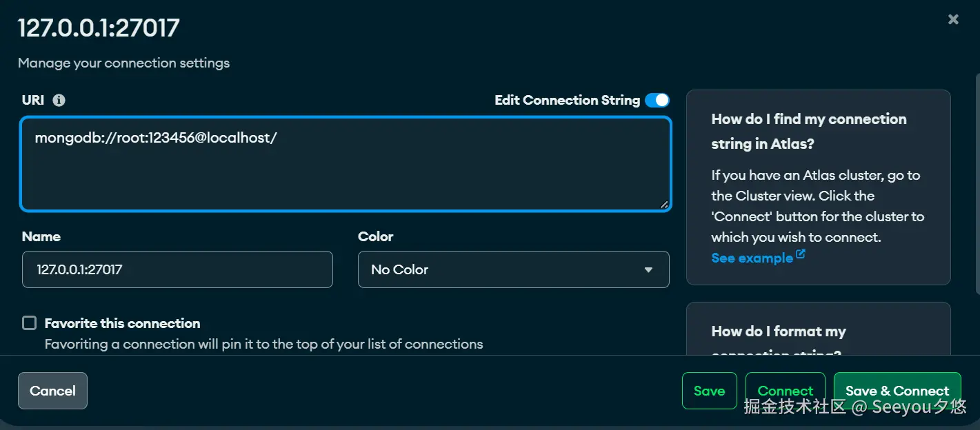Click the Save button
This screenshot has height=430, width=980.
709,391
